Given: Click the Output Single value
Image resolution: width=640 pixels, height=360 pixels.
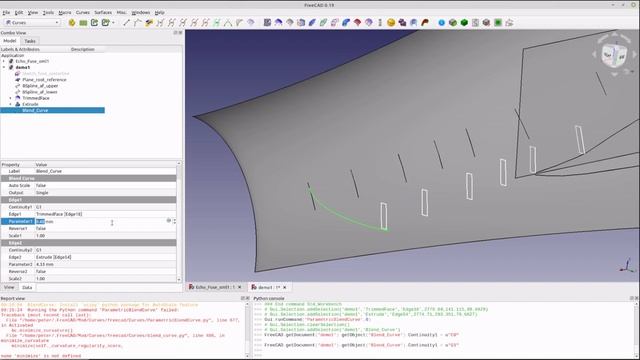Looking at the screenshot, I should 105,193.
